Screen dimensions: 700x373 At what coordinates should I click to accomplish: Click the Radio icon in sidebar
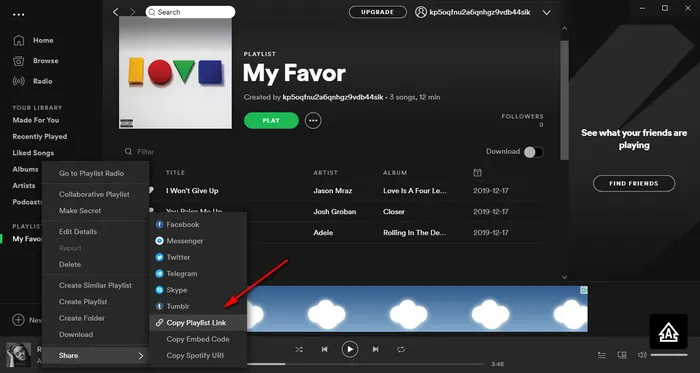pyautogui.click(x=19, y=81)
